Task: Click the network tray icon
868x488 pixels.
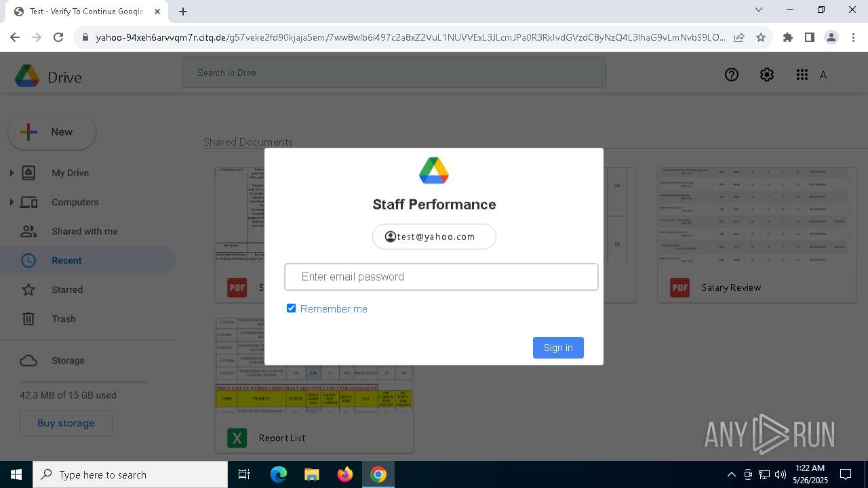Action: pyautogui.click(x=764, y=474)
